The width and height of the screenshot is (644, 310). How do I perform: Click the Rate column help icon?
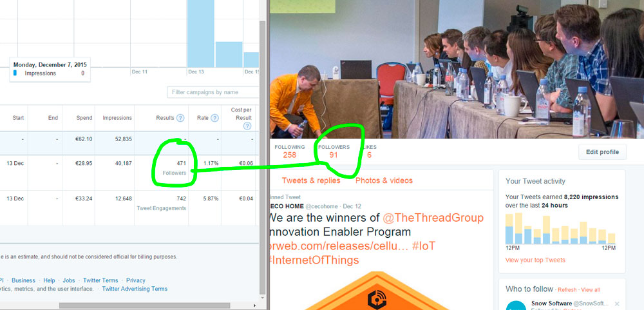click(x=214, y=118)
